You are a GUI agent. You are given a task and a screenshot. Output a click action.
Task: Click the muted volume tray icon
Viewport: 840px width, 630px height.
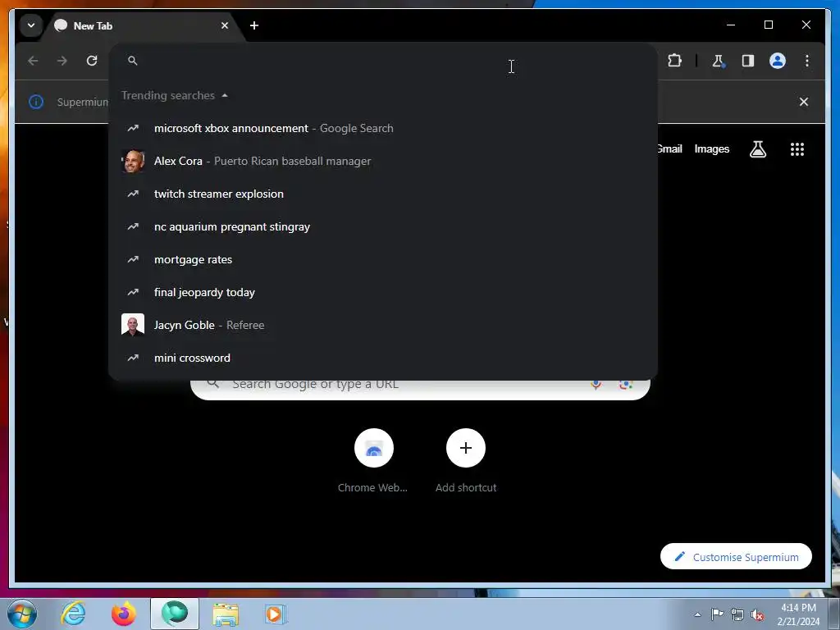click(757, 614)
